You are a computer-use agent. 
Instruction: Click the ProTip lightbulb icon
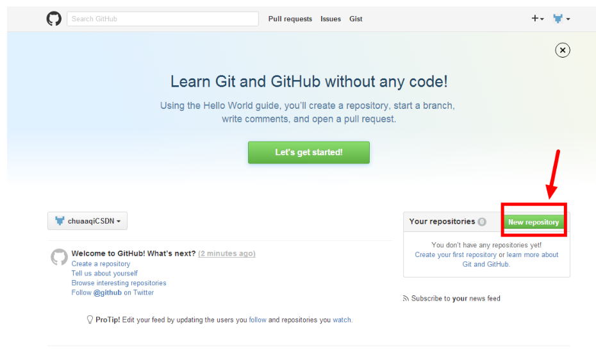[90, 320]
